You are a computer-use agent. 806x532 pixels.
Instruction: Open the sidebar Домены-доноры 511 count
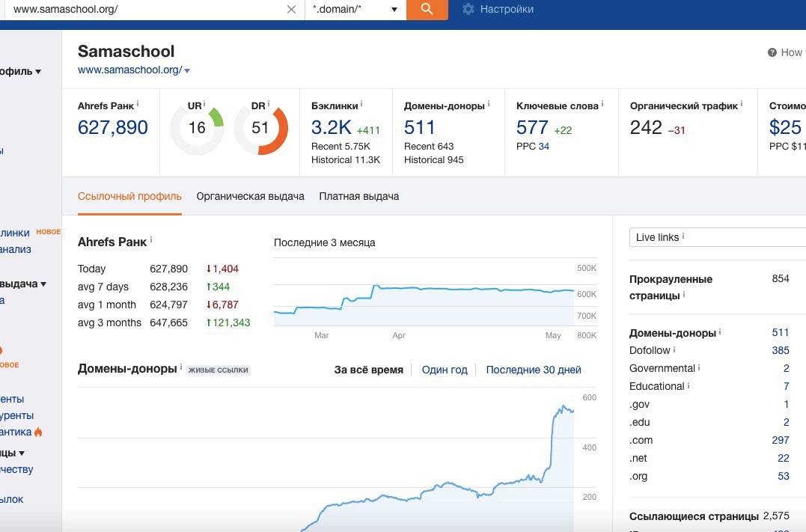[781, 332]
